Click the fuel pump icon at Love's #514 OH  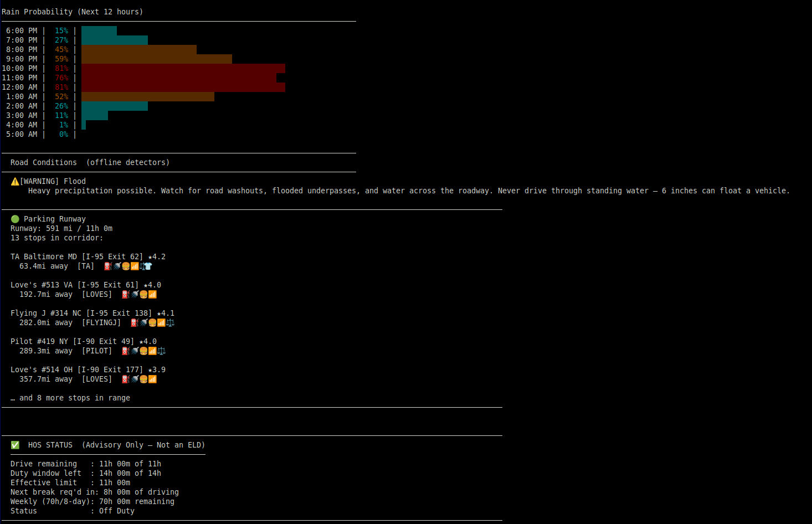(125, 379)
